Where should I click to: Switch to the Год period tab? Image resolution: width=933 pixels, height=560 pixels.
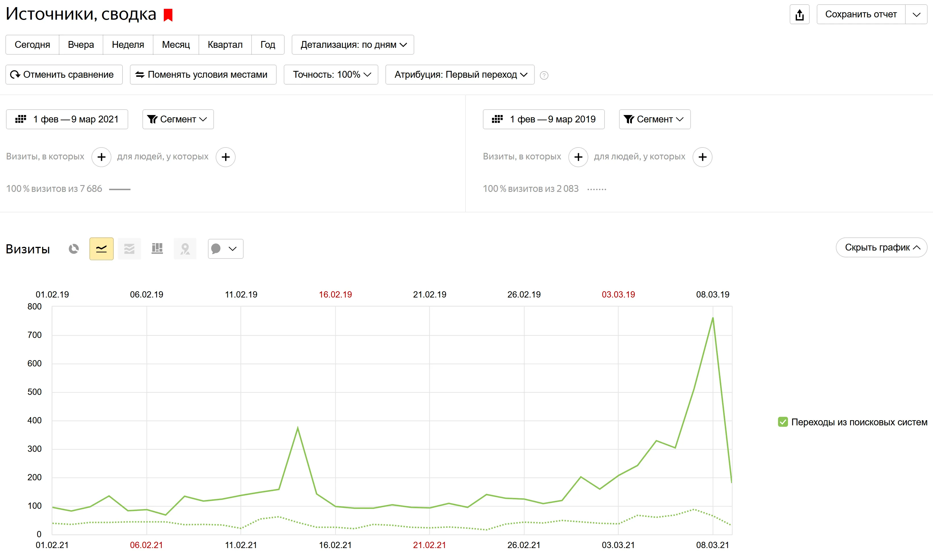268,44
